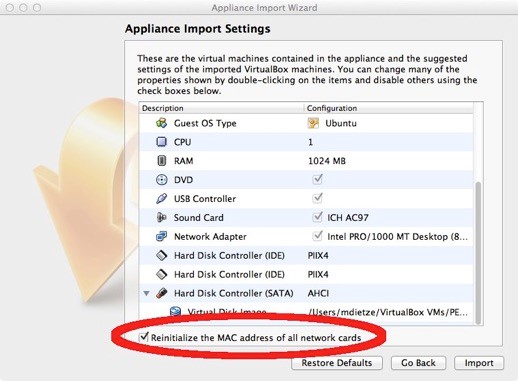Screen dimensions: 518x381
Task: Toggle the USB Controller checkbox
Action: [317, 198]
